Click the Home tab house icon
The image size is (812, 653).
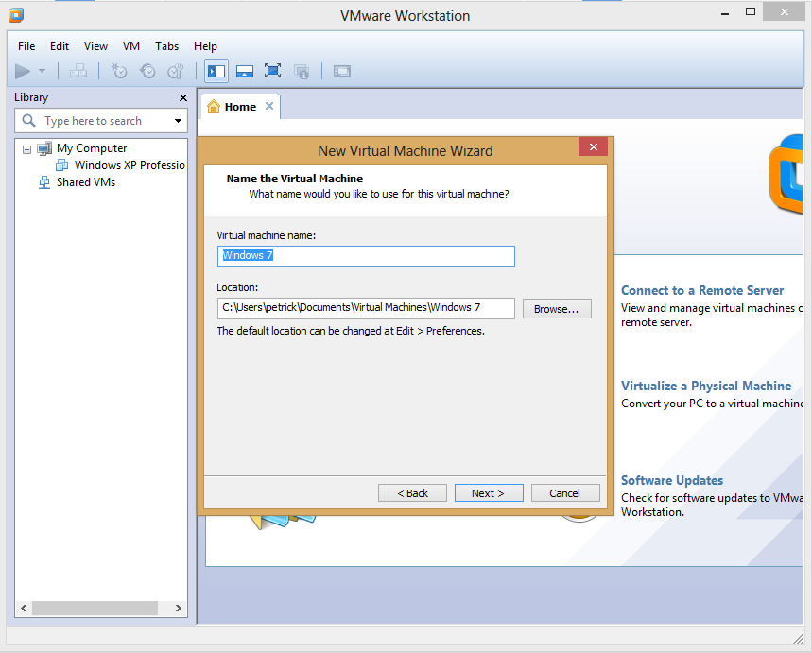[214, 107]
